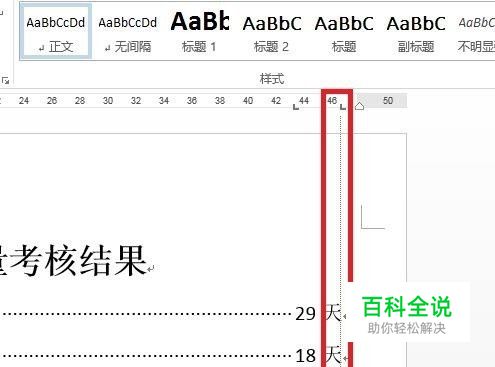The width and height of the screenshot is (495, 367).
Task: Apply the 标题 2 style
Action: (x=272, y=32)
